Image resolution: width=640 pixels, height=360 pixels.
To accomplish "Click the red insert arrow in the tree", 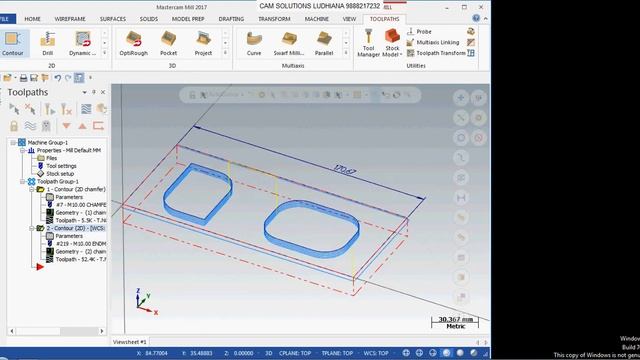I will pos(40,267).
